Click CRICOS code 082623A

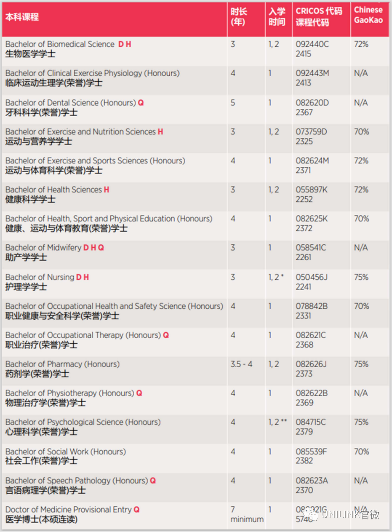(x=312, y=481)
